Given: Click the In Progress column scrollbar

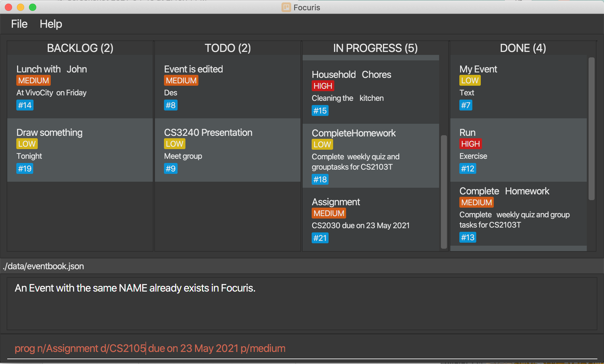Looking at the screenshot, I should click(444, 192).
